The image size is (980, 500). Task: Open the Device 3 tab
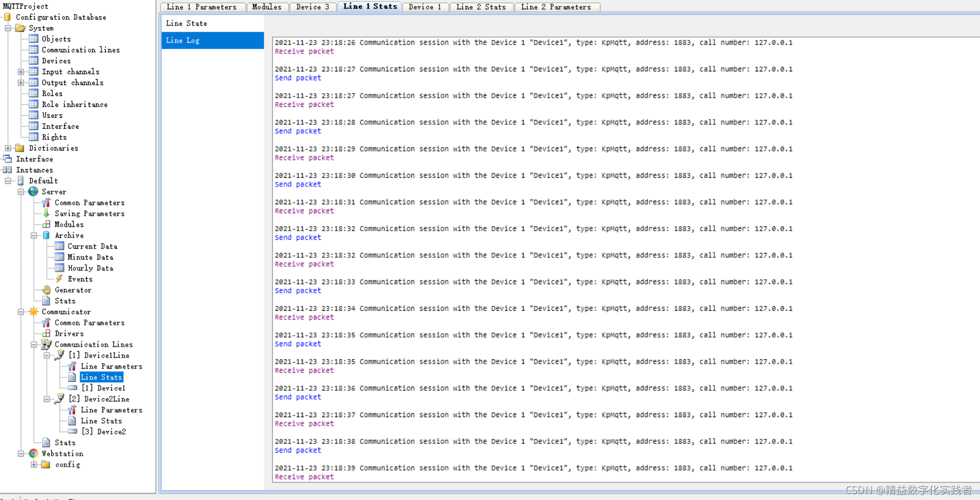click(312, 7)
